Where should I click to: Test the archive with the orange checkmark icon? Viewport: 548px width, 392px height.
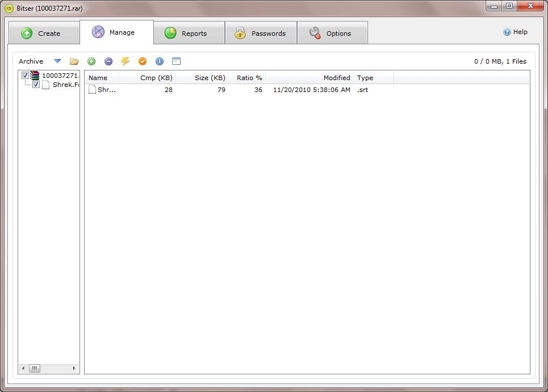click(x=142, y=61)
